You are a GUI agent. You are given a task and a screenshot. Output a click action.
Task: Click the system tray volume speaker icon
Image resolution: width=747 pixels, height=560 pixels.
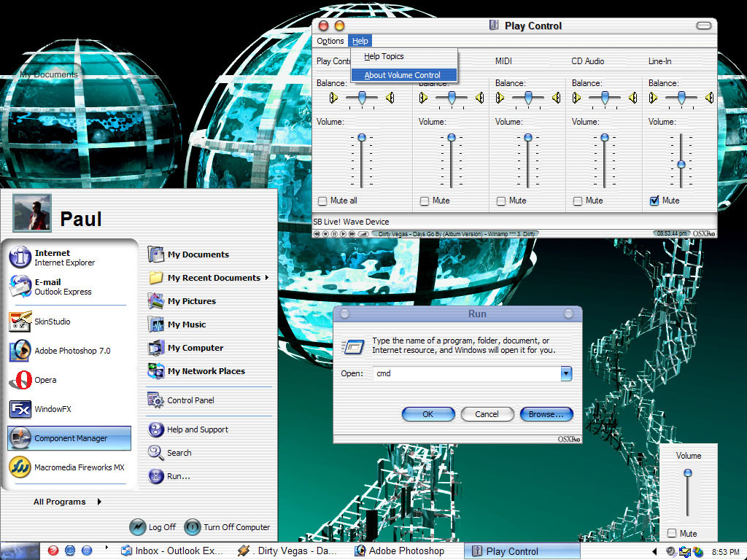pyautogui.click(x=671, y=551)
